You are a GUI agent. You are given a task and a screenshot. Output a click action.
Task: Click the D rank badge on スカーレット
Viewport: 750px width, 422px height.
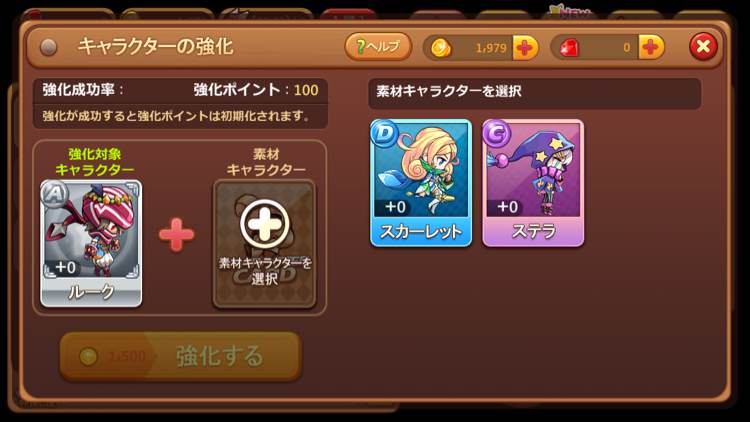tap(385, 133)
